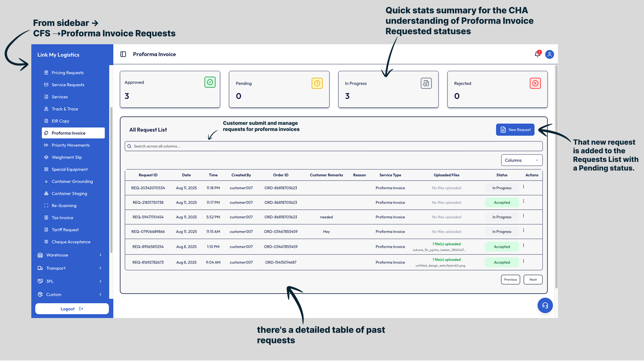Open actions menu for REQ-20342070534

click(523, 187)
